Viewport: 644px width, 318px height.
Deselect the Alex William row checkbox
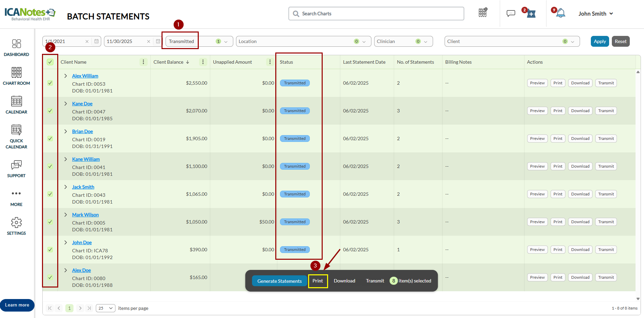50,83
